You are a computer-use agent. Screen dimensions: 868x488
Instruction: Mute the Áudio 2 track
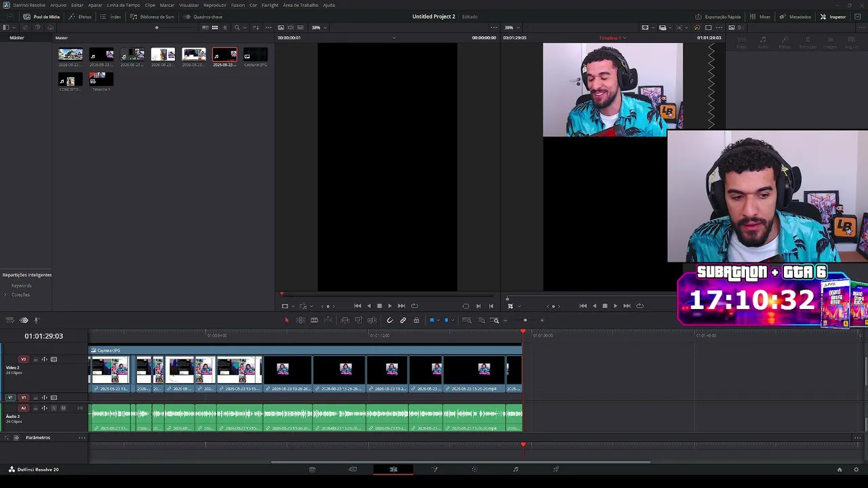pos(63,408)
